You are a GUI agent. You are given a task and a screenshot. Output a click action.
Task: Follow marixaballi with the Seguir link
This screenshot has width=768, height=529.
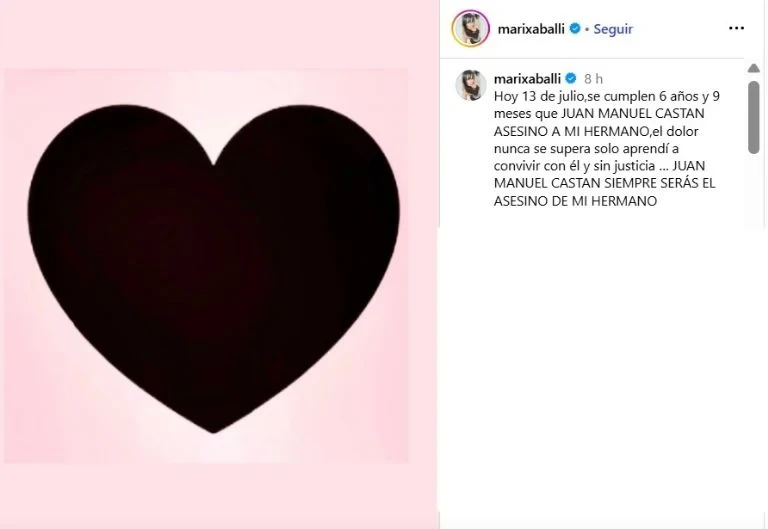point(613,29)
